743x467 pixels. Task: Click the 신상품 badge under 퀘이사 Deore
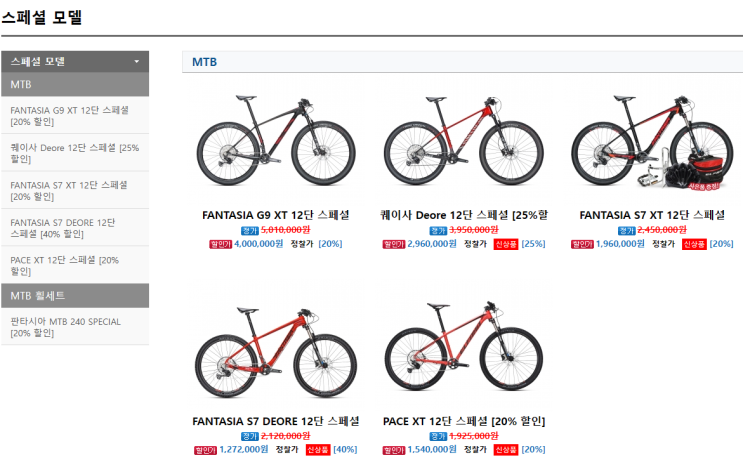click(505, 244)
